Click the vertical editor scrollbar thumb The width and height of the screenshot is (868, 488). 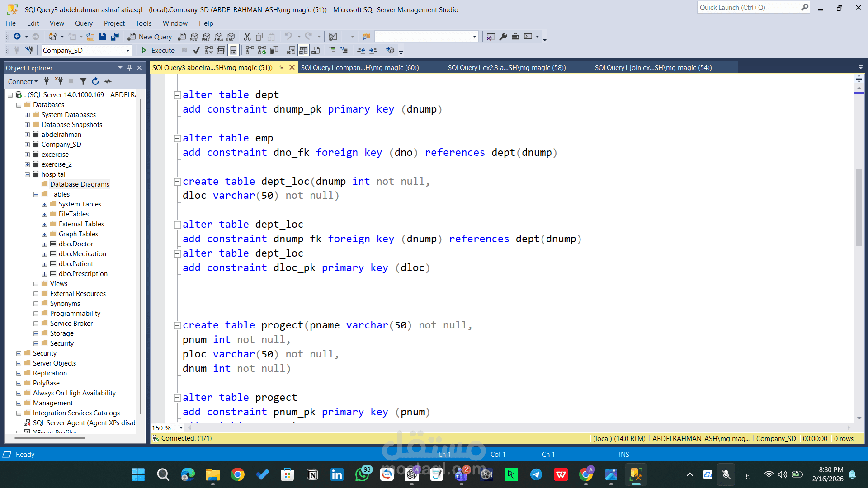click(859, 208)
